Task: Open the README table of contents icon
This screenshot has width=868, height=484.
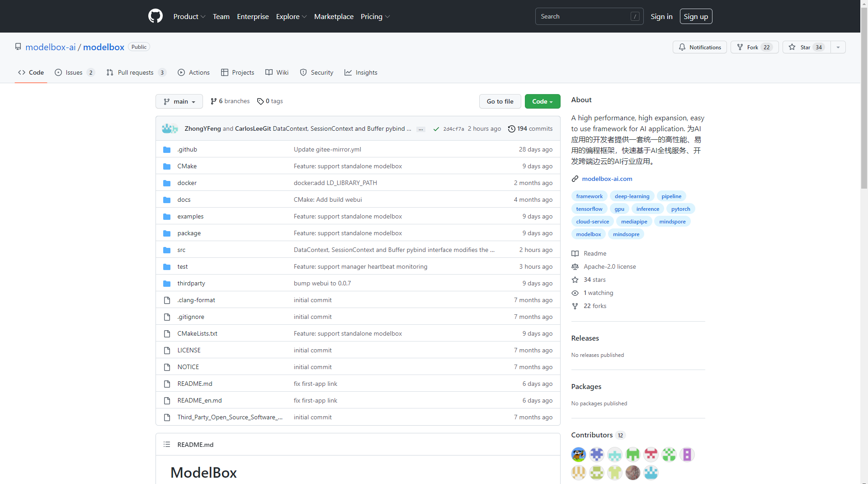Action: pyautogui.click(x=167, y=445)
